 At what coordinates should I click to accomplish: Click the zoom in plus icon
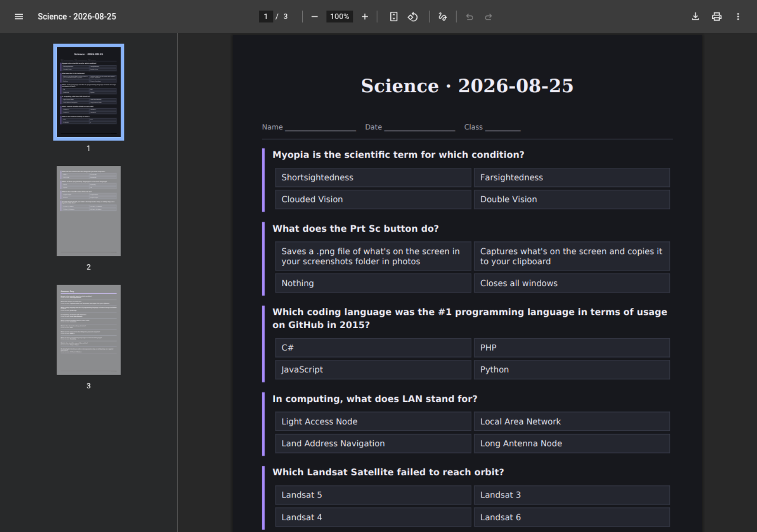pyautogui.click(x=365, y=17)
